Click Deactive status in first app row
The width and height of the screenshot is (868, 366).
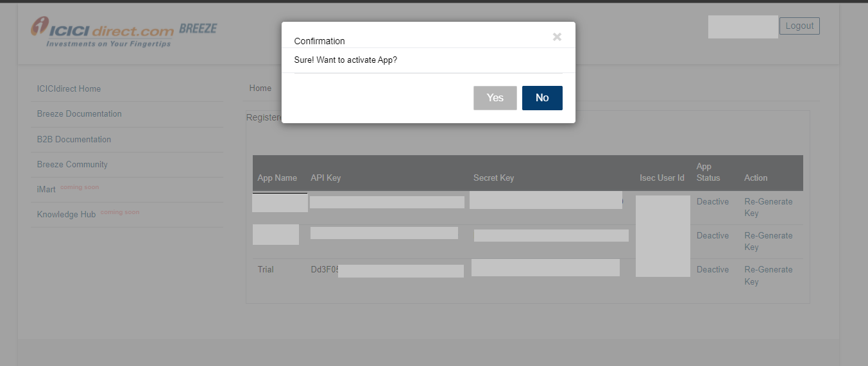713,202
